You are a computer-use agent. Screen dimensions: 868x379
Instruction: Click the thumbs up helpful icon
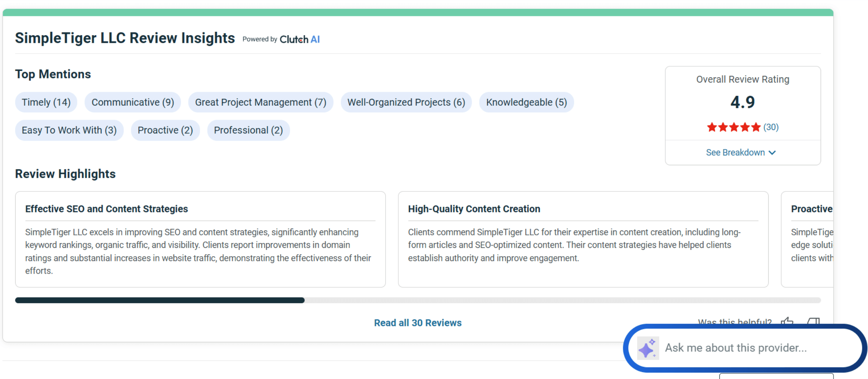pos(787,321)
